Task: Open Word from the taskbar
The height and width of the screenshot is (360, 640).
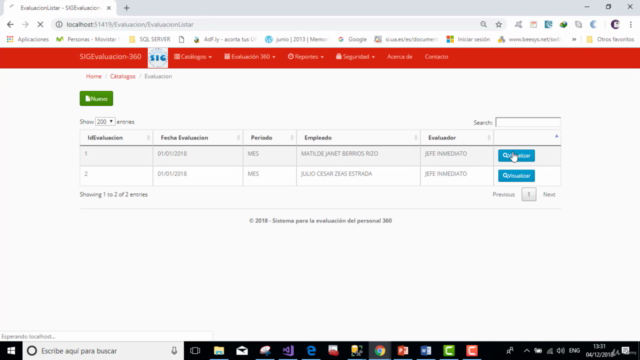Action: pyautogui.click(x=426, y=351)
